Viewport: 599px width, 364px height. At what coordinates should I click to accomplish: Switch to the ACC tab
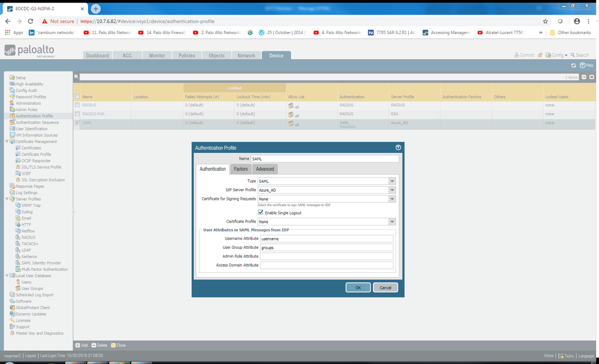127,55
